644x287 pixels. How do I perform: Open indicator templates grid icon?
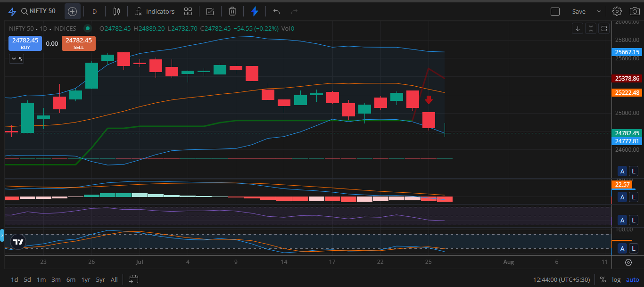pyautogui.click(x=188, y=11)
